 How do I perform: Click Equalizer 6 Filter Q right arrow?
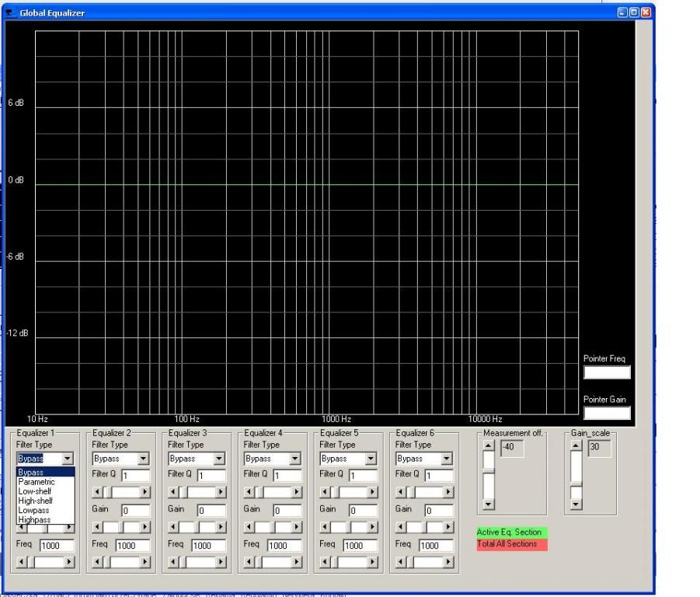tap(448, 492)
